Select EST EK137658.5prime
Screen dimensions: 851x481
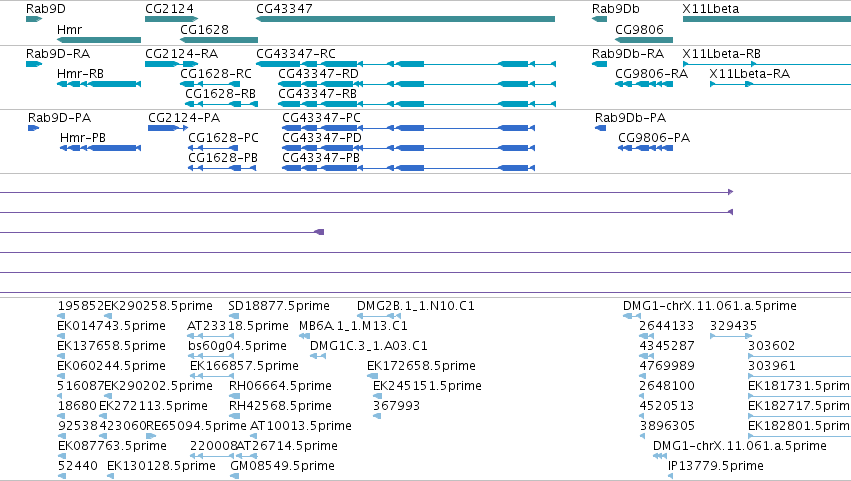pyautogui.click(x=111, y=346)
